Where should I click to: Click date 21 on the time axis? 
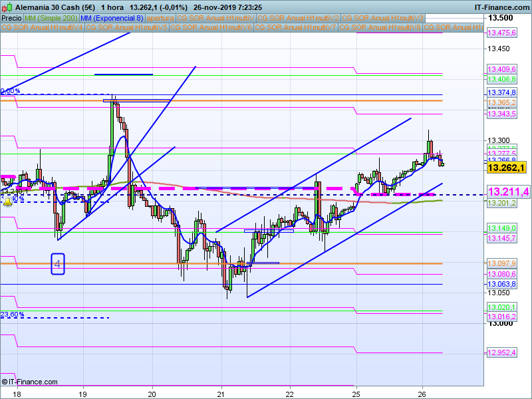tap(221, 394)
